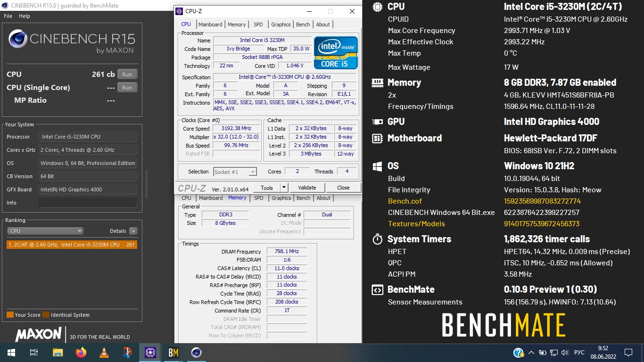Screen dimensions: 644x362
Task: Run the CPU benchmark in Cinebench
Action: click(127, 74)
